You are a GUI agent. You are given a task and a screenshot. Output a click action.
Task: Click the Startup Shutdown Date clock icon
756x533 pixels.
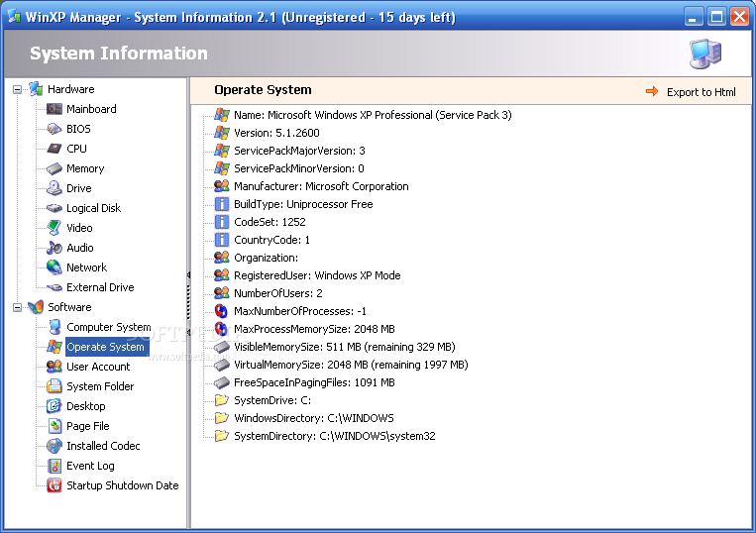pyautogui.click(x=54, y=485)
